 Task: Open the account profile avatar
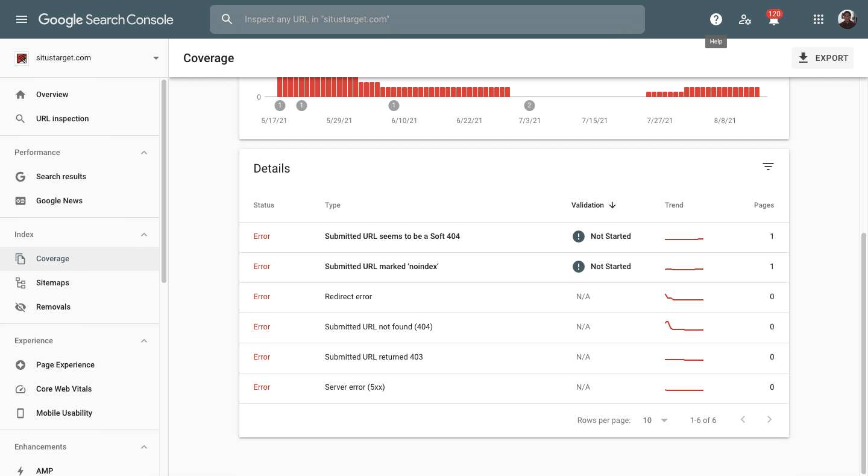point(848,19)
